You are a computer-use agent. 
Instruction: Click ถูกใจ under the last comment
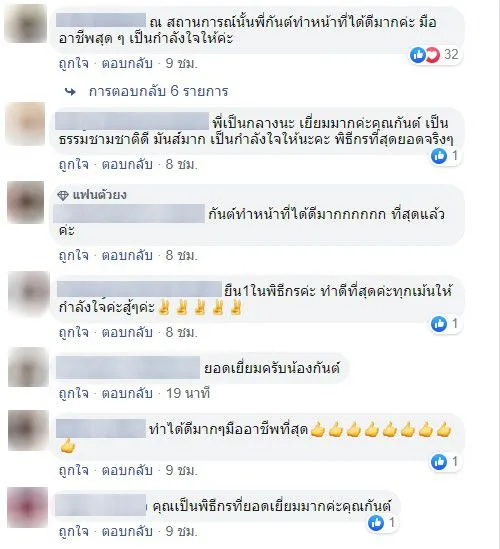click(x=74, y=531)
